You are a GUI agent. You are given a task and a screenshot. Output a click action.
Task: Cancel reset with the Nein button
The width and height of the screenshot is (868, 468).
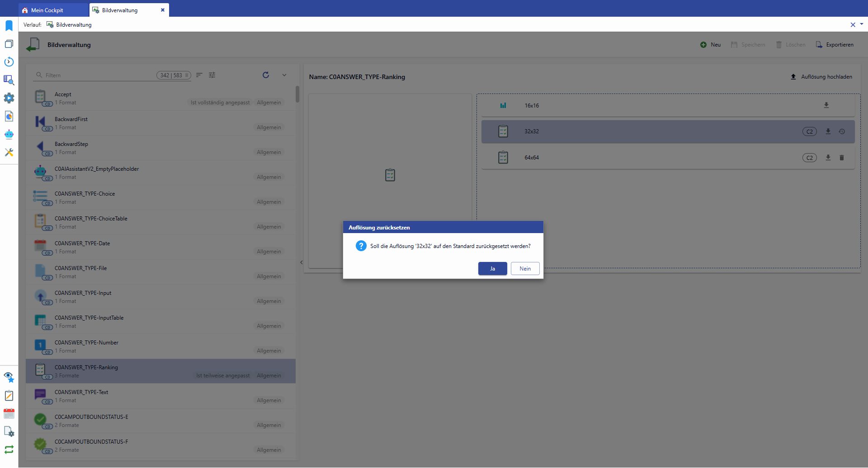pyautogui.click(x=525, y=268)
